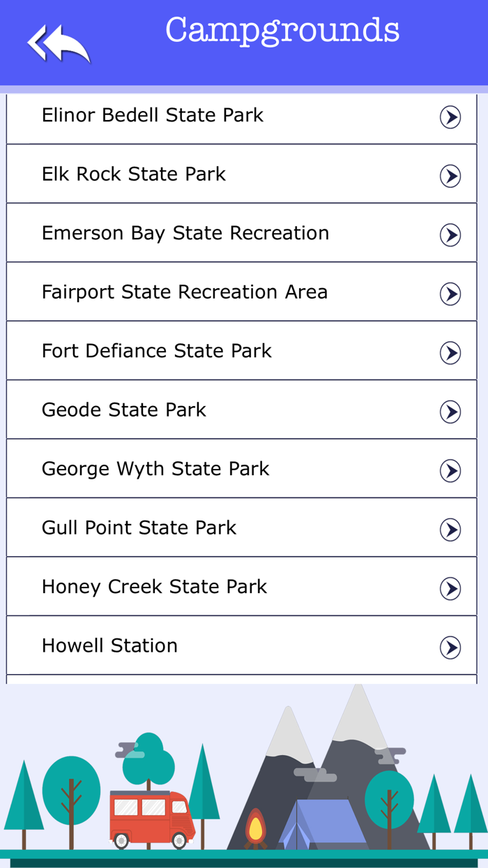
Task: Tap arrow beside Emerson Bay State Recreation
Action: [452, 235]
